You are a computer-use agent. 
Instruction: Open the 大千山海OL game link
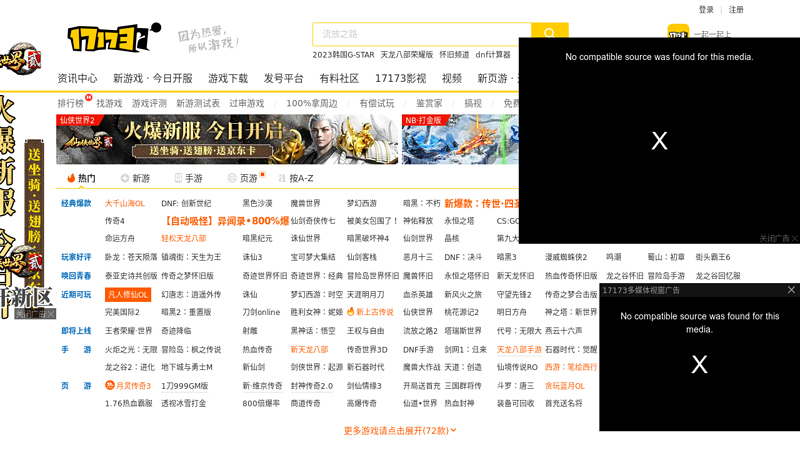(x=124, y=203)
